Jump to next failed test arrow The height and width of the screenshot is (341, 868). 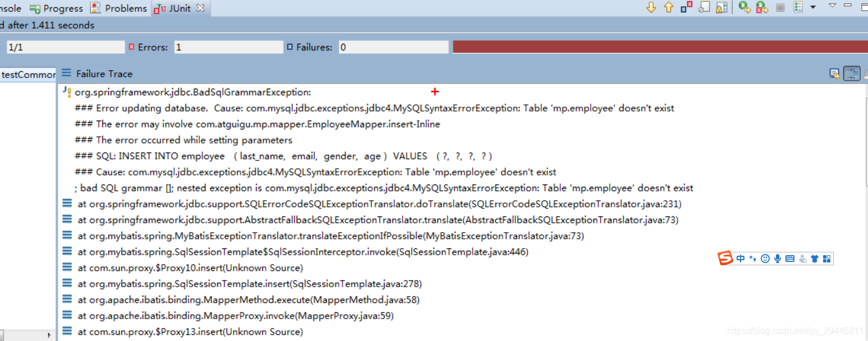pyautogui.click(x=651, y=7)
